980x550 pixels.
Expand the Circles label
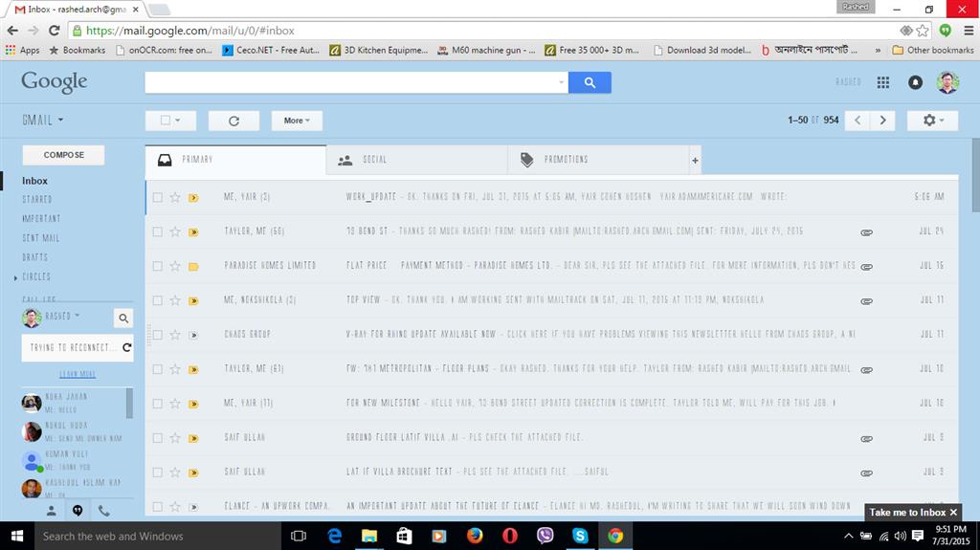tap(15, 277)
